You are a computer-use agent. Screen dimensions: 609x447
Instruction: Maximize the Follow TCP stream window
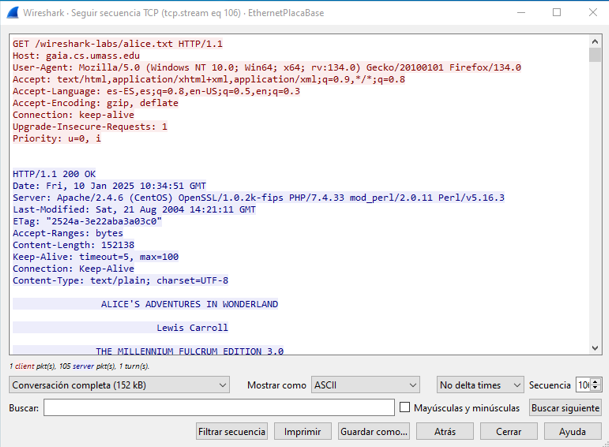point(557,12)
